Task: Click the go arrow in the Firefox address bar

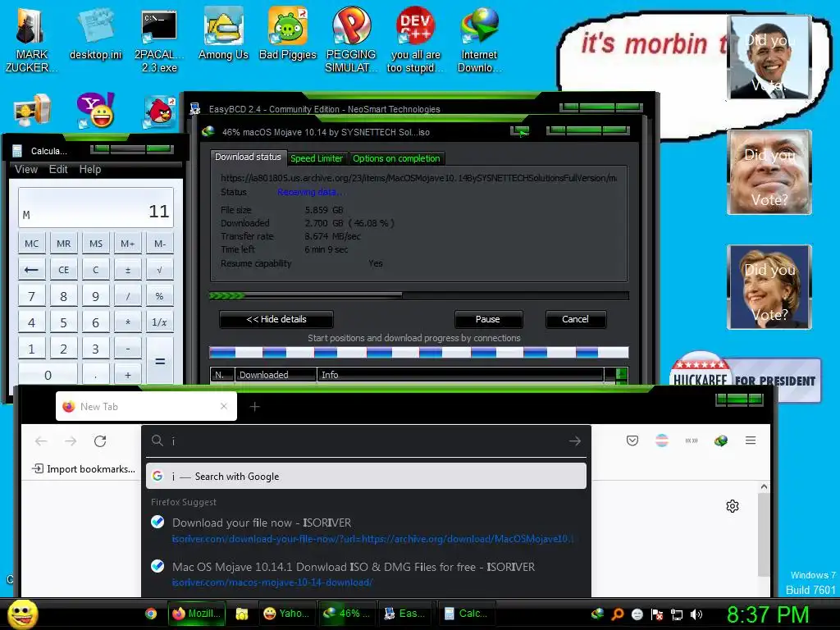Action: click(x=575, y=441)
